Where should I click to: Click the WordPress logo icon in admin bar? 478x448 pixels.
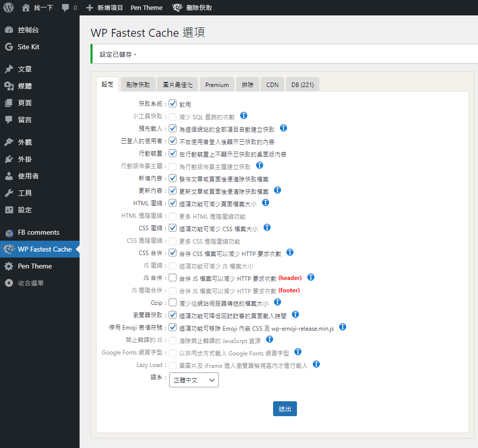click(x=8, y=7)
